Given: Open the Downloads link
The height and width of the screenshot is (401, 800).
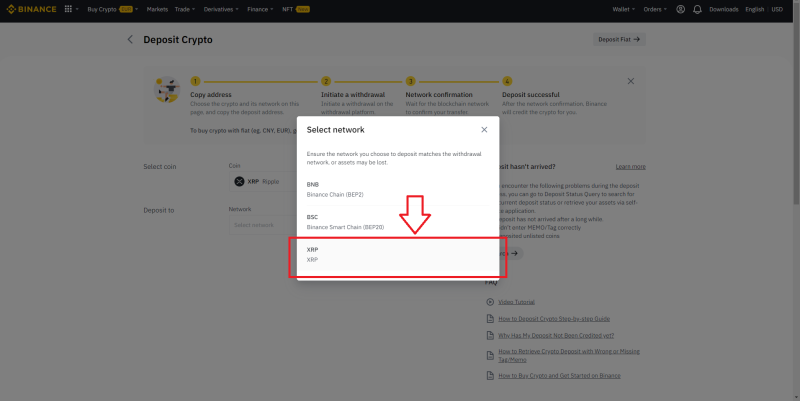Looking at the screenshot, I should pos(723,9).
